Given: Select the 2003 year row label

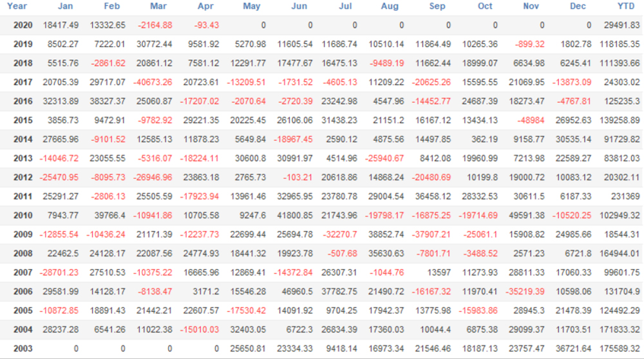Looking at the screenshot, I should pos(23,349).
